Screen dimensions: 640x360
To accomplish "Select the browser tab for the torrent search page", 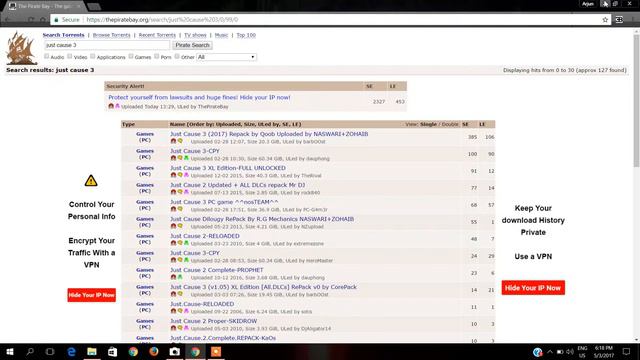I will (44, 6).
